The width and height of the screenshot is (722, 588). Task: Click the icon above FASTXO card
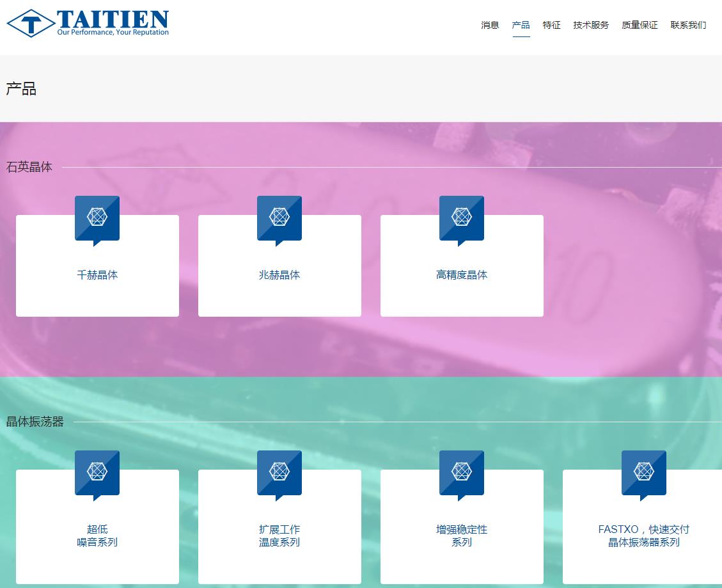point(644,472)
